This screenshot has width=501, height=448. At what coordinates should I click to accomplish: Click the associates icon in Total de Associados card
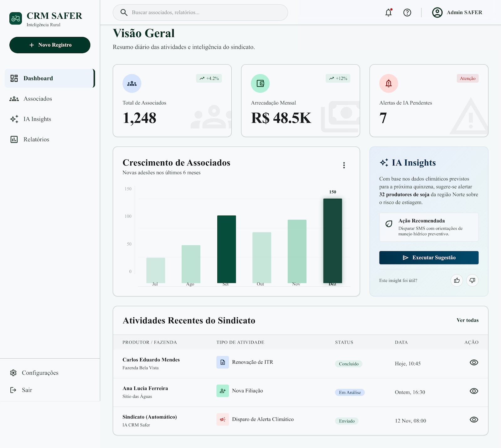click(x=132, y=83)
